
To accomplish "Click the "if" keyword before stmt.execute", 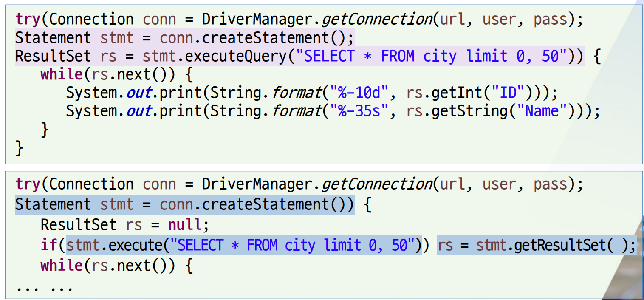I will coord(49,245).
